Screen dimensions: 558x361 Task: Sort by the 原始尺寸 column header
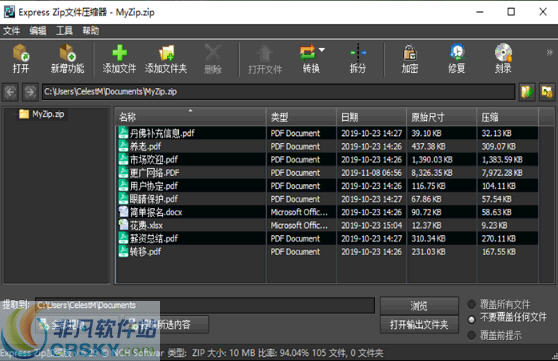441,117
